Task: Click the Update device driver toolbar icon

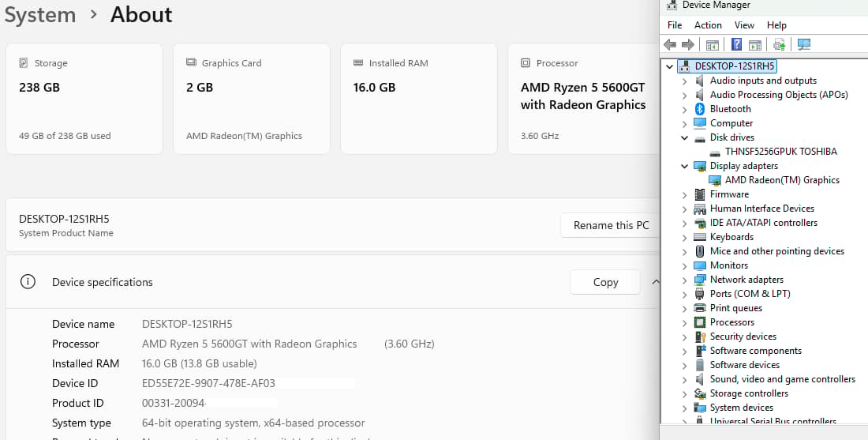Action: click(780, 44)
